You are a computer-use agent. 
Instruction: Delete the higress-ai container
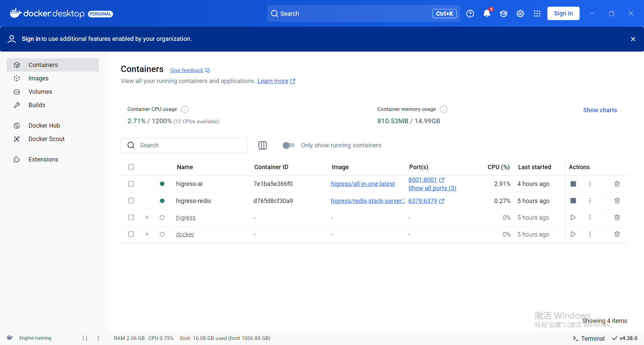click(x=617, y=184)
